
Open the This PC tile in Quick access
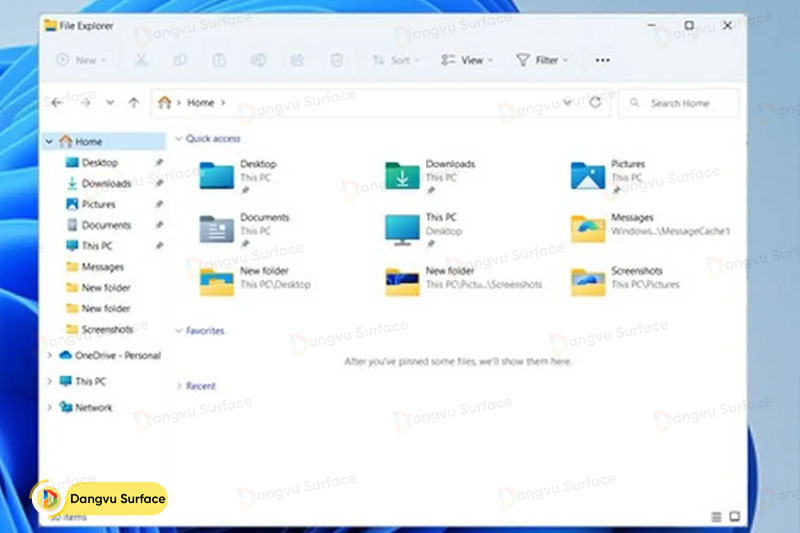(x=423, y=230)
